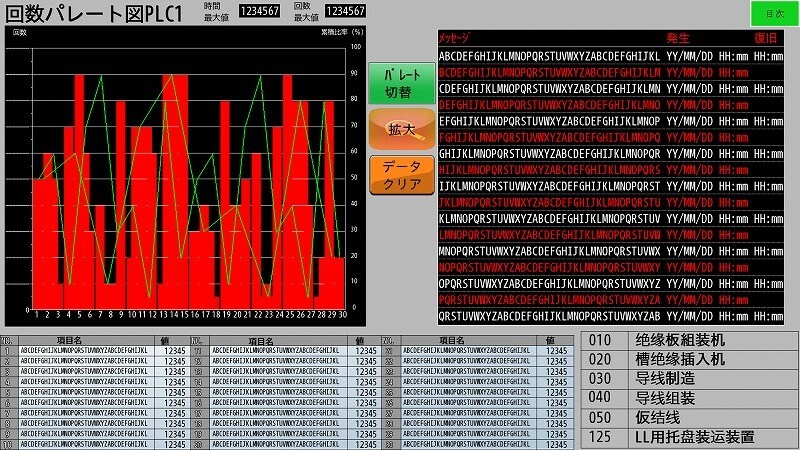The height and width of the screenshot is (450, 800).
Task: Click the データクリア orange button
Action: pyautogui.click(x=402, y=175)
